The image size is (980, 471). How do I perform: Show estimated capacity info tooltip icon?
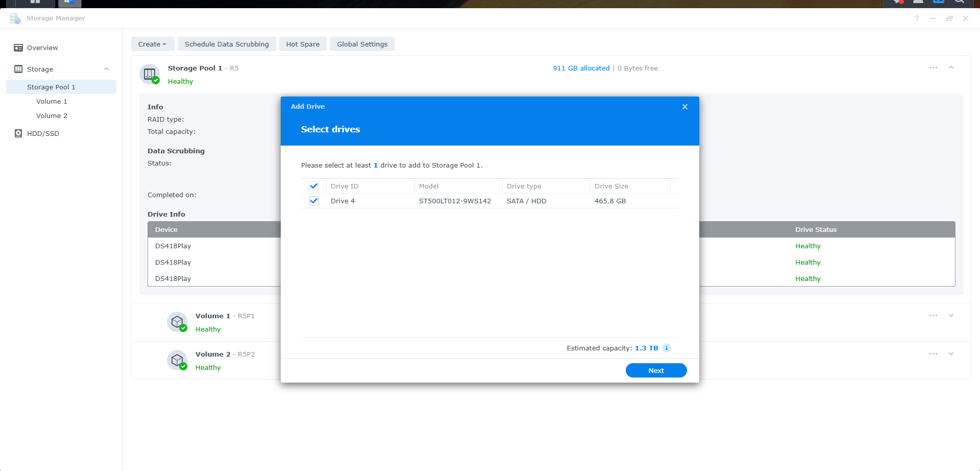666,348
